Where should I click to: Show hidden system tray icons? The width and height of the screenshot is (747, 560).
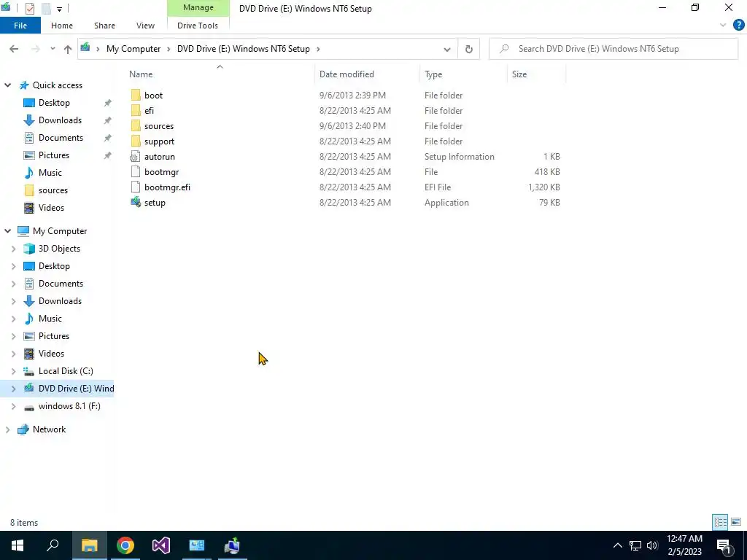617,545
